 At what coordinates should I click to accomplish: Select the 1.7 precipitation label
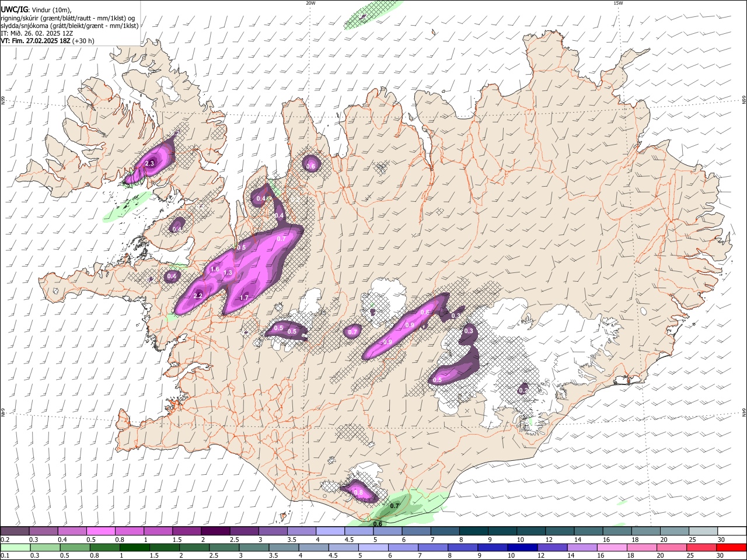244,298
